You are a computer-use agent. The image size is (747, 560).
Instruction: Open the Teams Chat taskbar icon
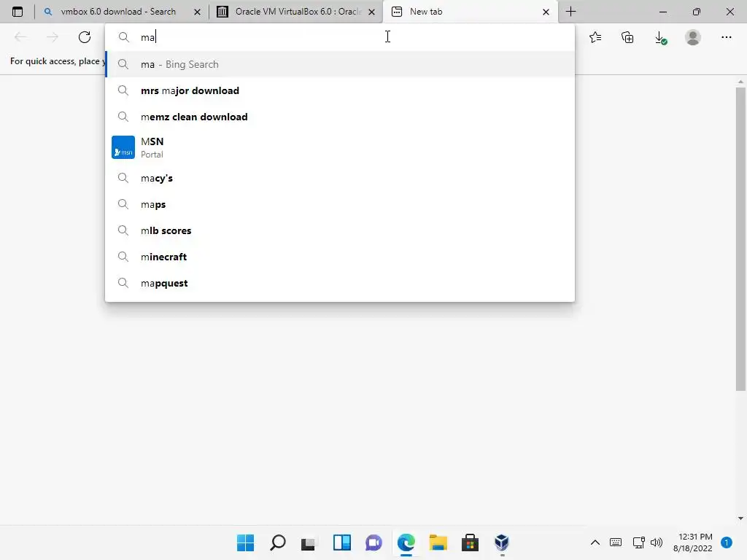[374, 542]
